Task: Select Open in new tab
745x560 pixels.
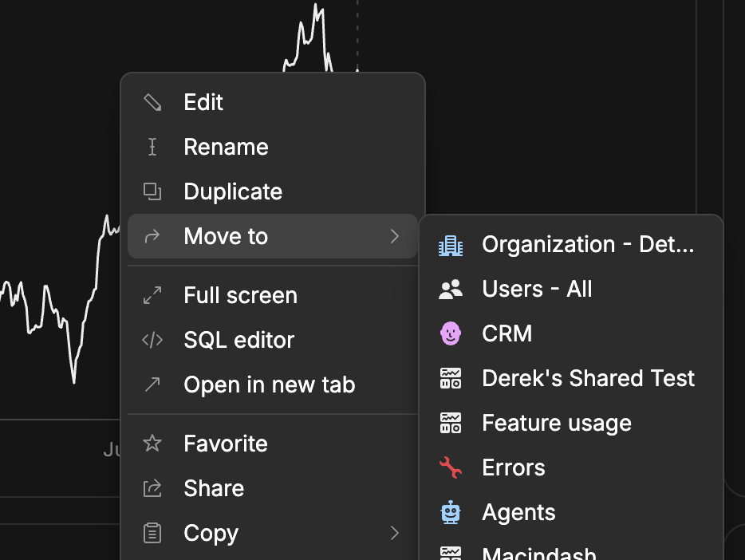Action: pyautogui.click(x=269, y=385)
